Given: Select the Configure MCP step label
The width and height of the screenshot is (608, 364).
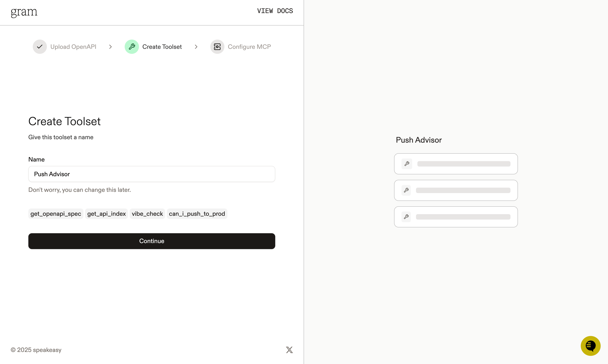Looking at the screenshot, I should point(249,47).
